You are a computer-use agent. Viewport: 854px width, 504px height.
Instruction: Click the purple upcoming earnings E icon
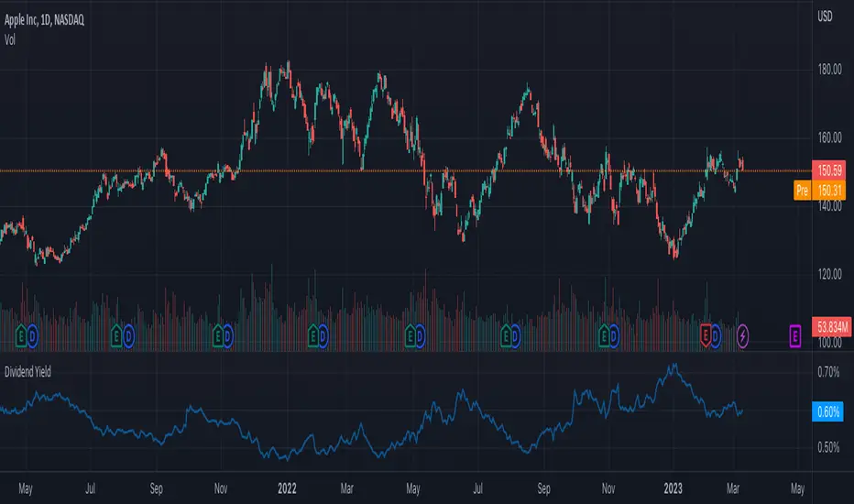point(795,336)
